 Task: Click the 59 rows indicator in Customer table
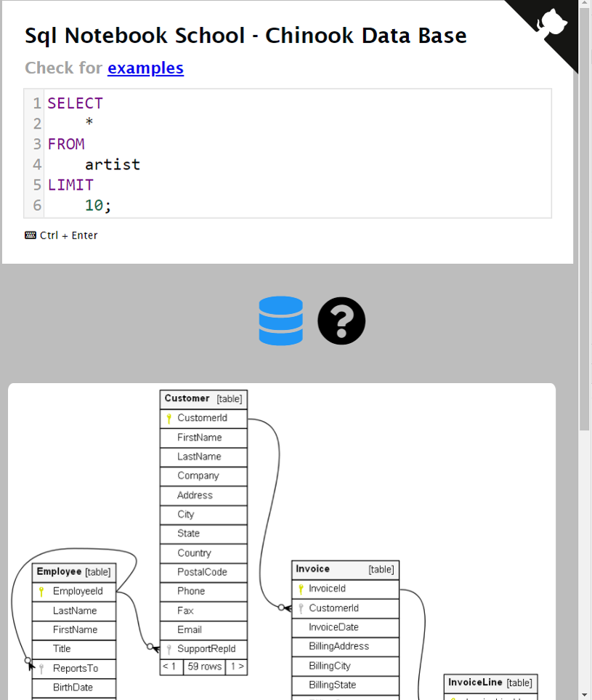coord(204,667)
